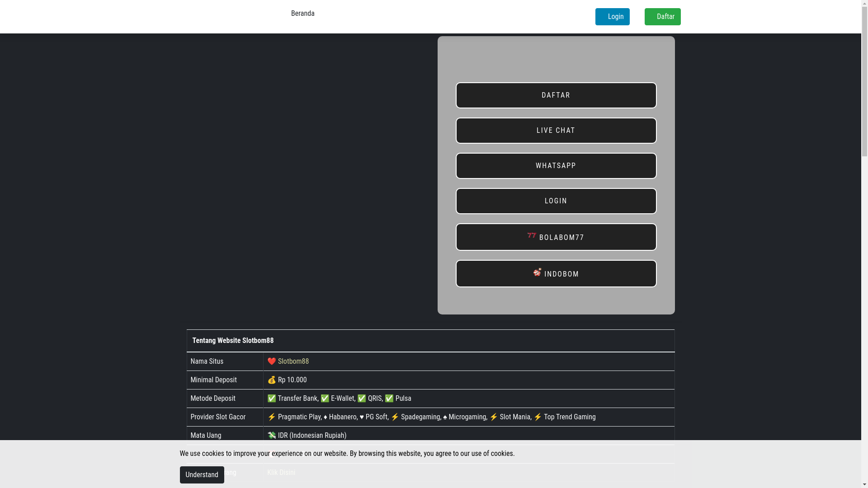Image resolution: width=868 pixels, height=488 pixels.
Task: Select the 'Metode Deposit' cell
Action: [225, 399]
